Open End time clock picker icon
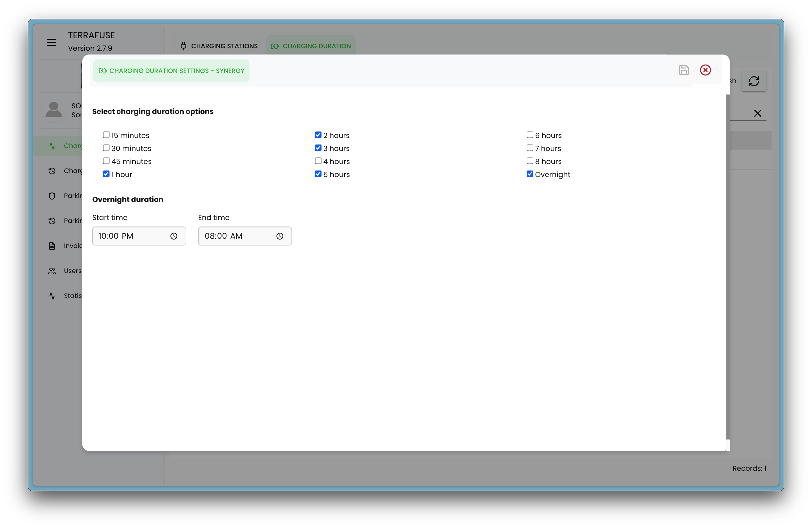The width and height of the screenshot is (812, 528). [279, 236]
